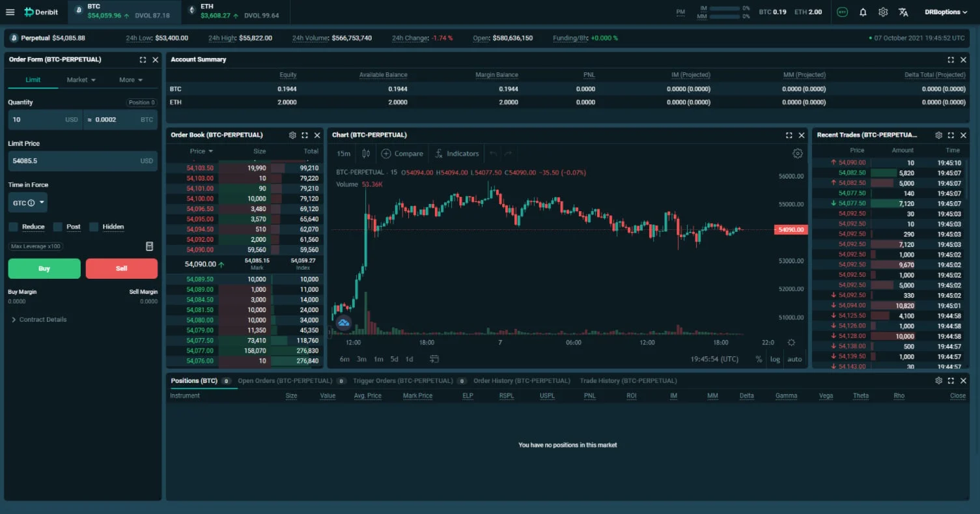This screenshot has width=980, height=514.
Task: Open Order Book settings gear
Action: (x=292, y=135)
